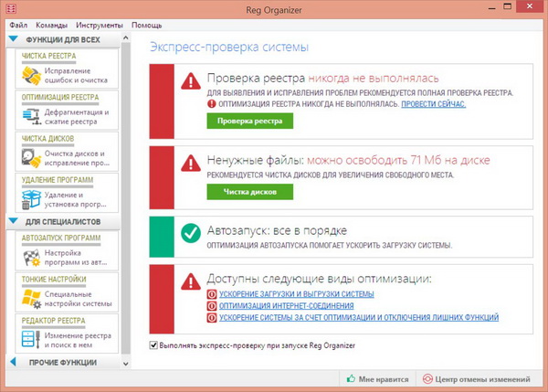The width and height of the screenshot is (548, 392).
Task: Click the Мне нравится button
Action: [x=377, y=378]
